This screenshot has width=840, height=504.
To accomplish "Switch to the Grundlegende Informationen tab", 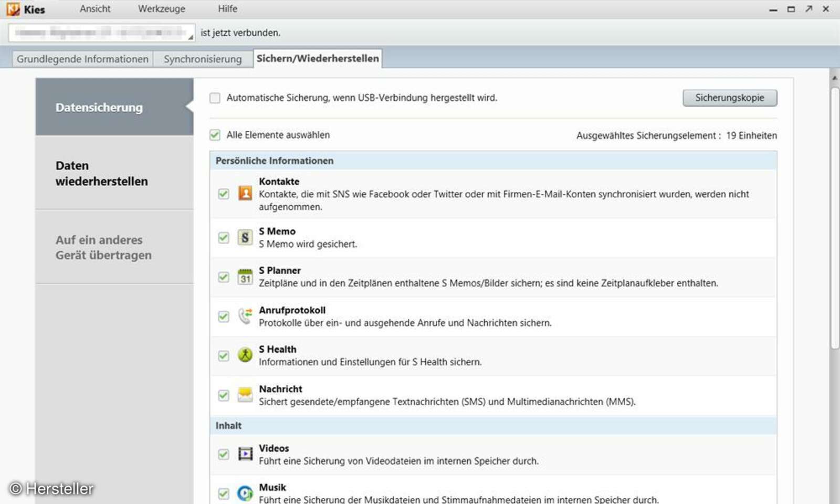I will coord(82,59).
